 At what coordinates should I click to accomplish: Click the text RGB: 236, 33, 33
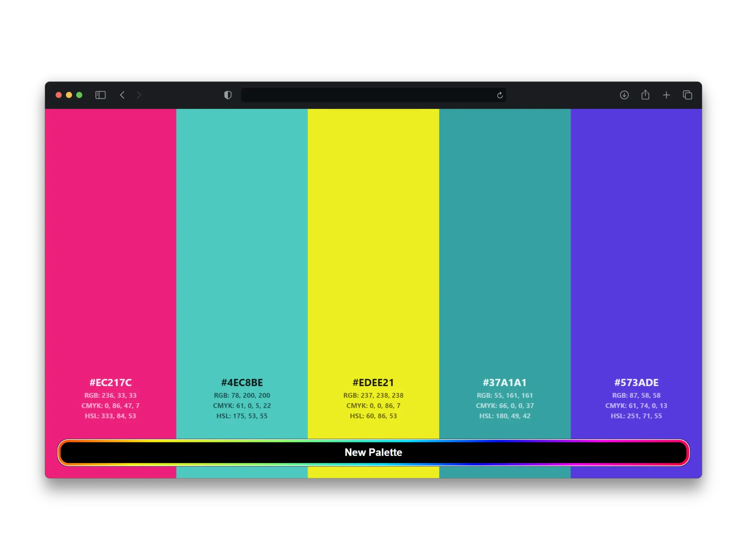coord(110,395)
